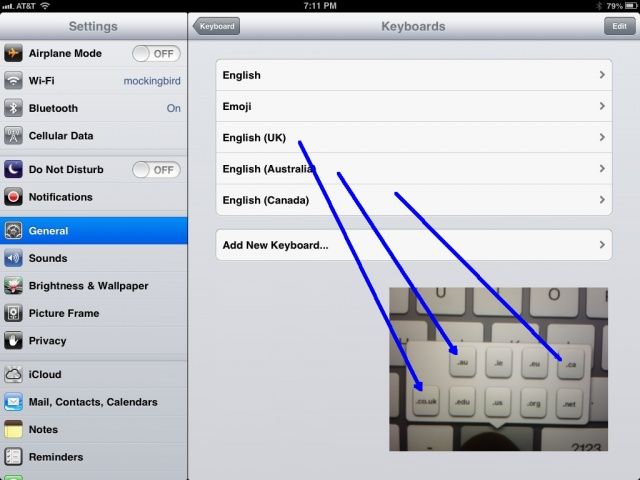Tap the Notifications icon

point(14,197)
